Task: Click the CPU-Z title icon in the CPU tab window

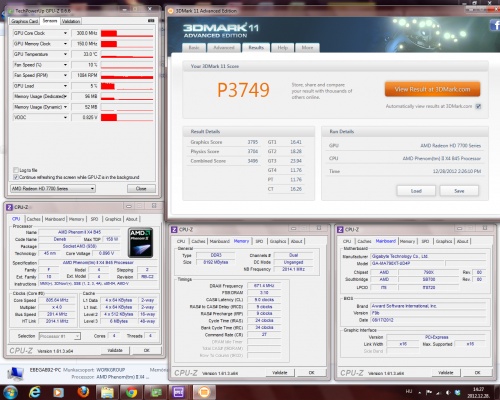Action: pos(9,207)
